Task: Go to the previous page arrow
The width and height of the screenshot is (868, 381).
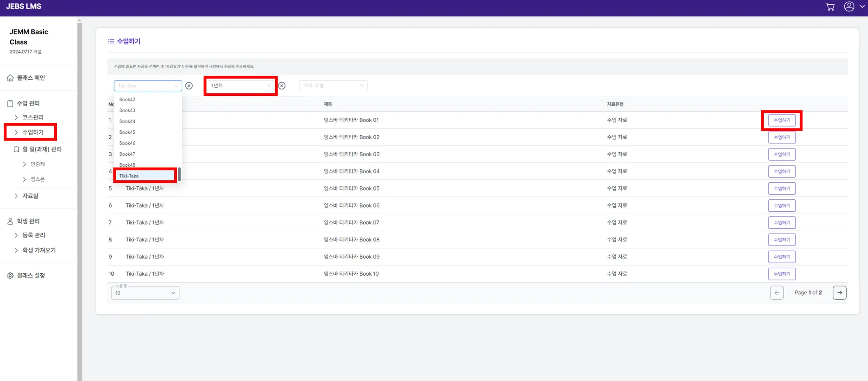Action: click(777, 293)
